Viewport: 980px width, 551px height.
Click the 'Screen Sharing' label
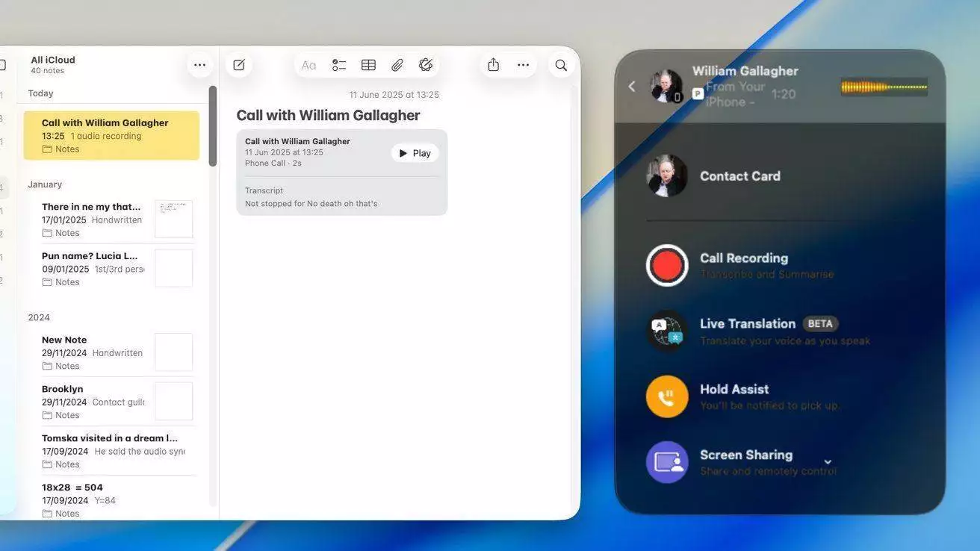[746, 455]
